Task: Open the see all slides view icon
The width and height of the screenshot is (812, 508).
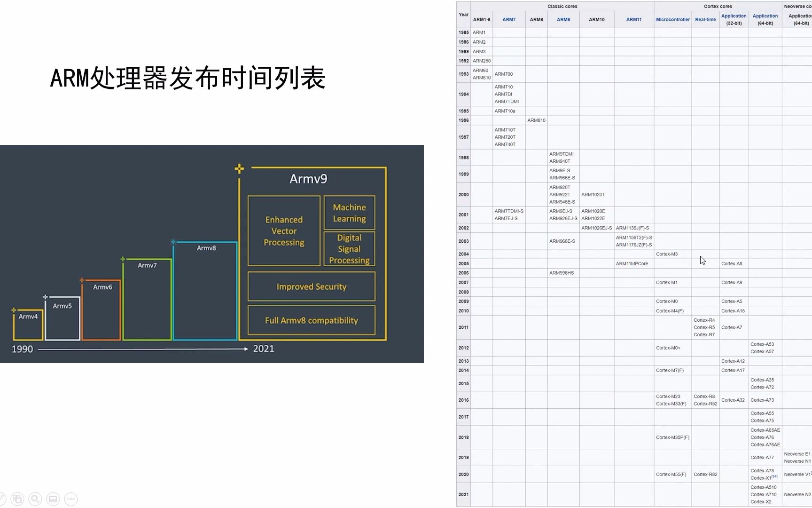Action: [x=17, y=499]
